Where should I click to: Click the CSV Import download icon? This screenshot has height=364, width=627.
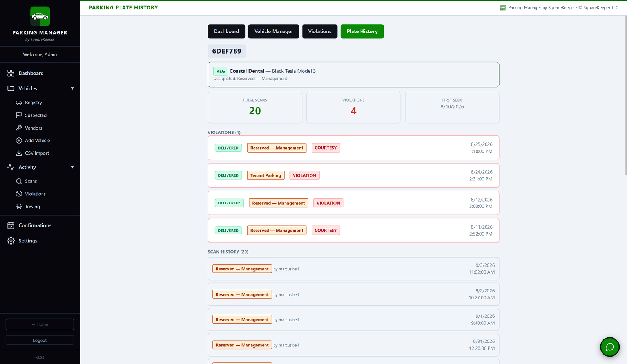coord(19,153)
